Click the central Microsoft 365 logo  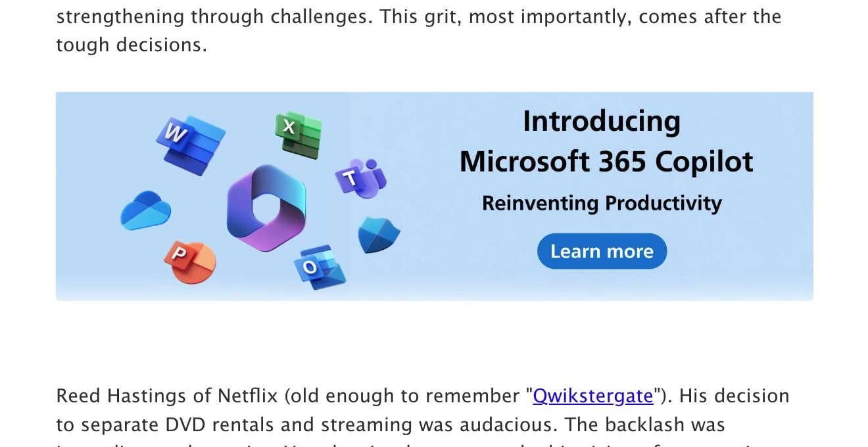[266, 207]
